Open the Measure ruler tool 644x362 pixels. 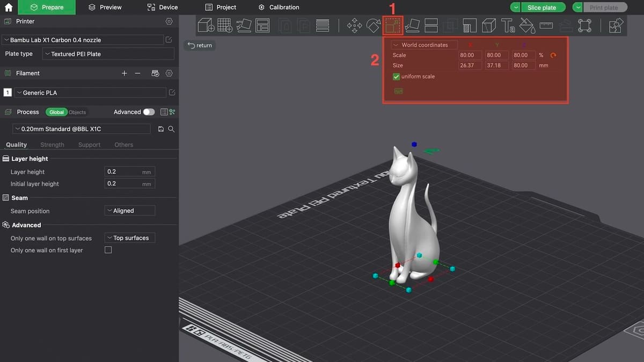[x=546, y=25]
